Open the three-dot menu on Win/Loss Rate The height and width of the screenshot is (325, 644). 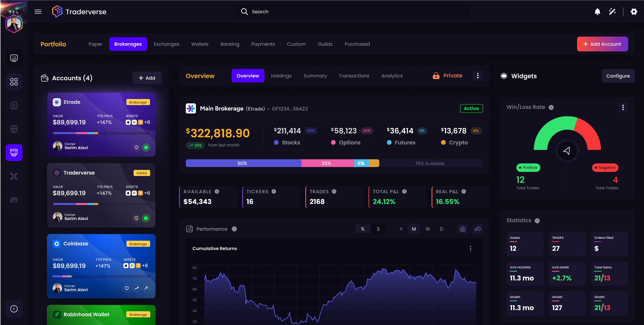tap(623, 107)
